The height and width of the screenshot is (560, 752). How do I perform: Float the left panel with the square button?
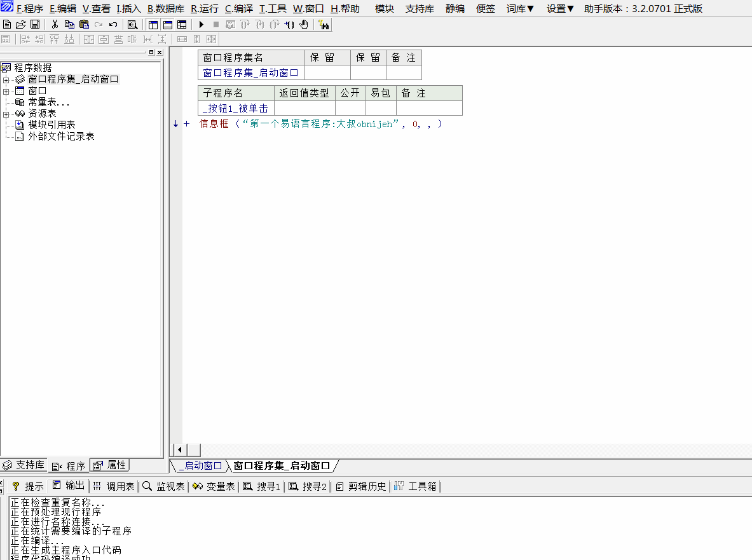click(151, 52)
